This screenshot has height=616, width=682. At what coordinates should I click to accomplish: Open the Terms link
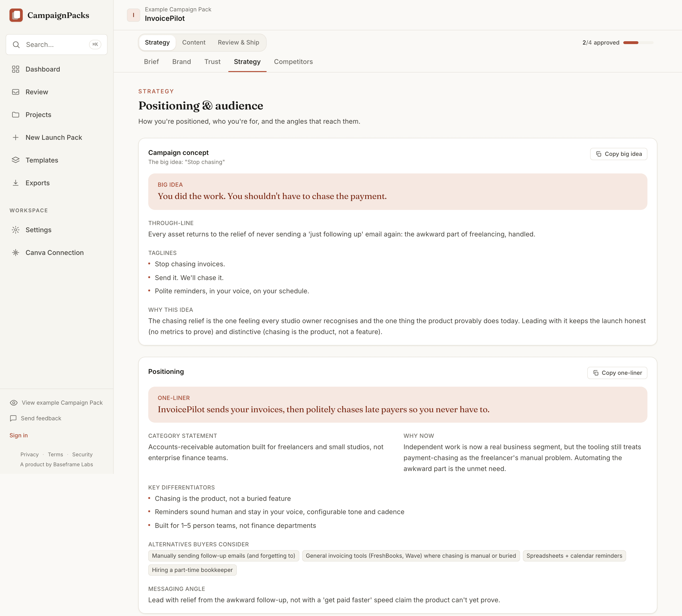click(x=55, y=455)
